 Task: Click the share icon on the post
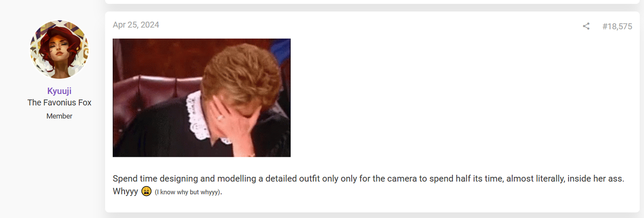pyautogui.click(x=586, y=26)
